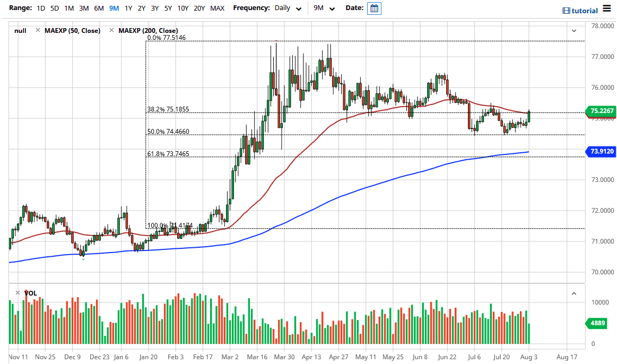
Task: Expand the VOL panel chevron
Action: pyautogui.click(x=573, y=292)
